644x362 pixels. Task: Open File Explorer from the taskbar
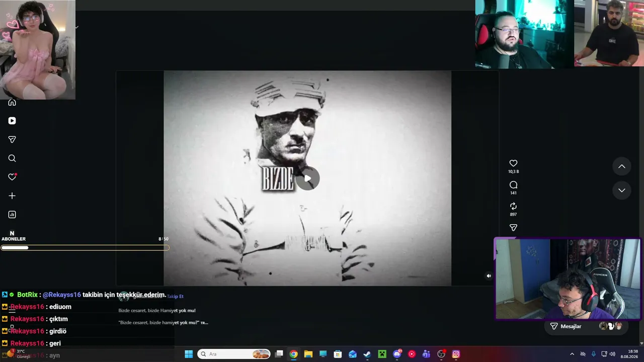(x=308, y=354)
